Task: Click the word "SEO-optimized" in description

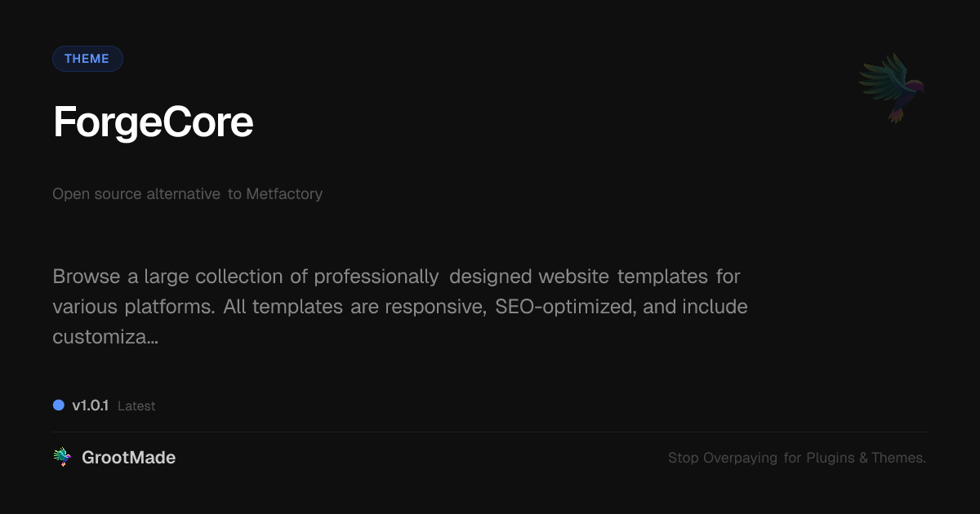Action: [x=565, y=307]
